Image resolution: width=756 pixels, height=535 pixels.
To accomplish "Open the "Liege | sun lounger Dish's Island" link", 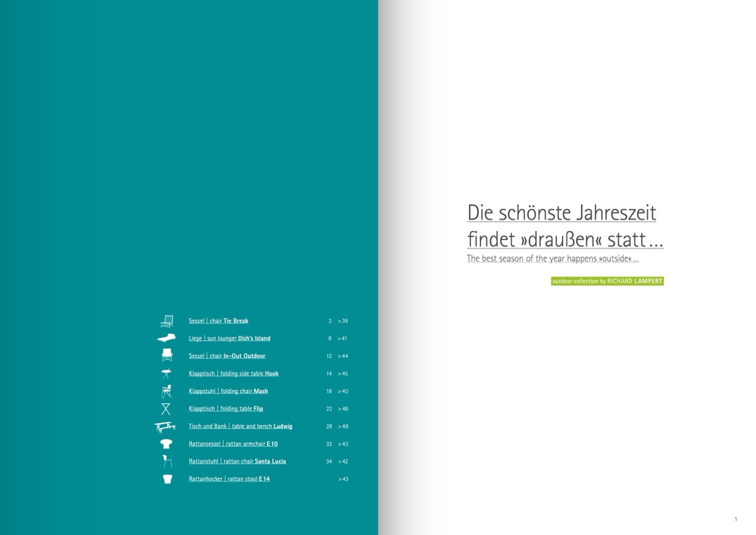I will pos(229,338).
